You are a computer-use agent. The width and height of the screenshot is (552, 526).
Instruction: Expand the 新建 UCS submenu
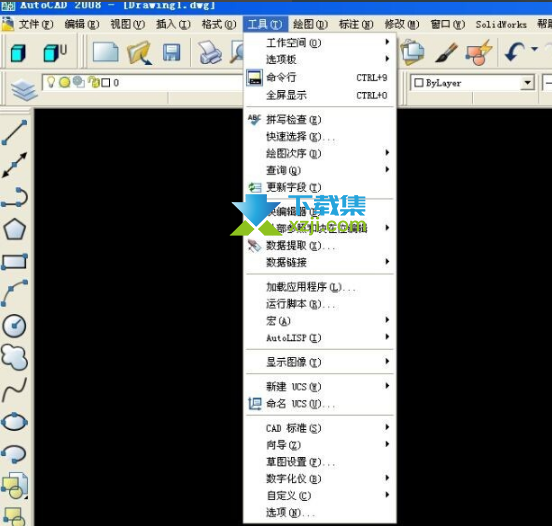[x=320, y=387]
